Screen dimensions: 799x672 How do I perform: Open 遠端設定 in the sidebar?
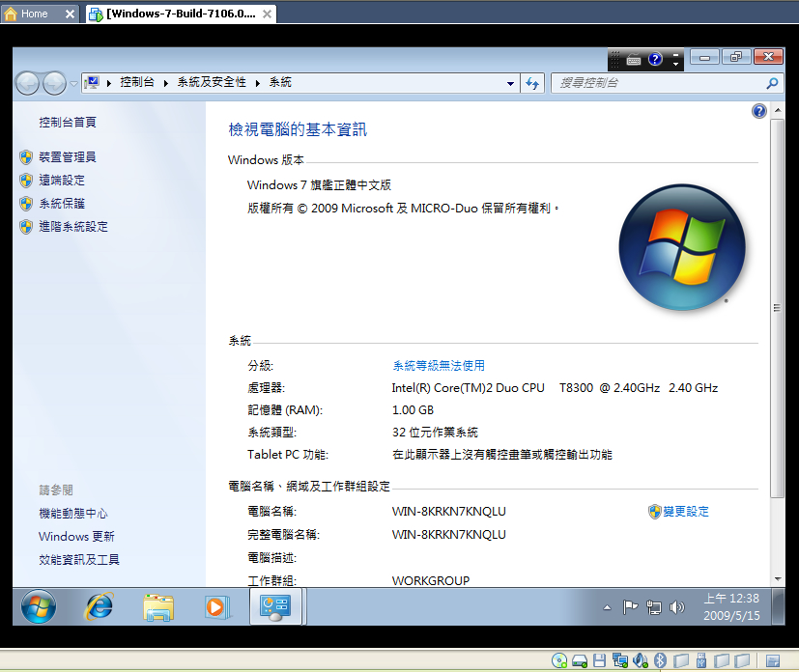tap(62, 181)
